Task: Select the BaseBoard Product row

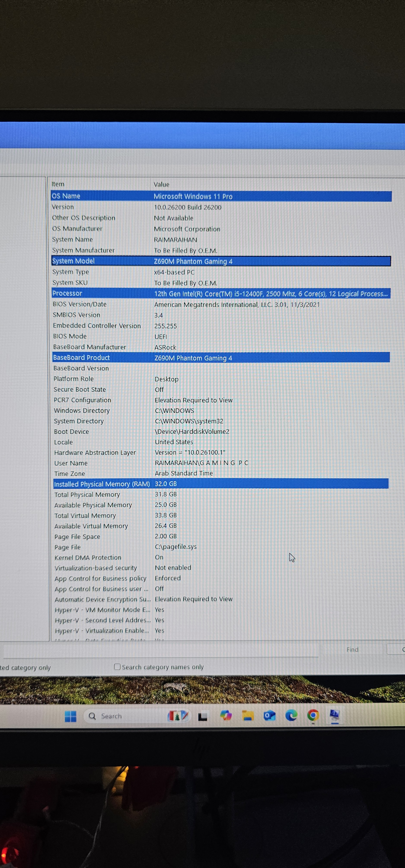Action: [221, 358]
